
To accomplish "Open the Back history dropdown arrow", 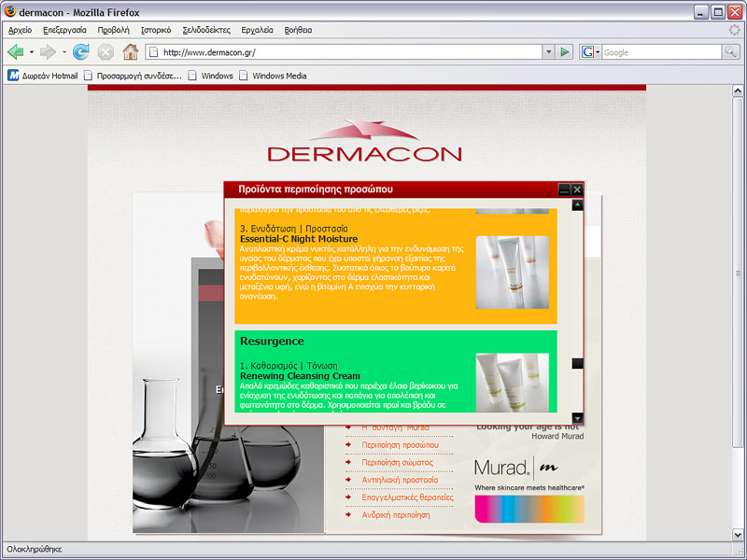I will point(32,52).
